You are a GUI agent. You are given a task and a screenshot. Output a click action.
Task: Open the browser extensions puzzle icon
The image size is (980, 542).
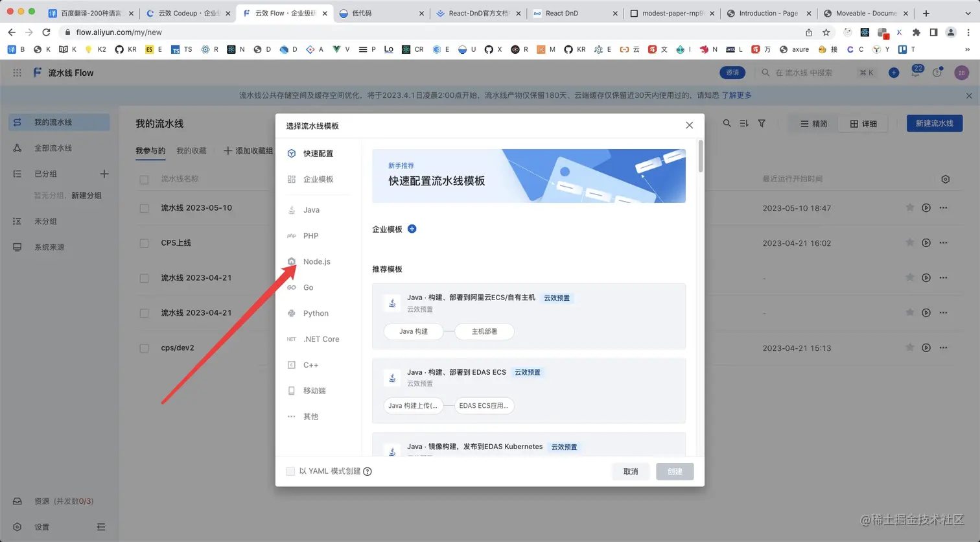[x=916, y=32]
